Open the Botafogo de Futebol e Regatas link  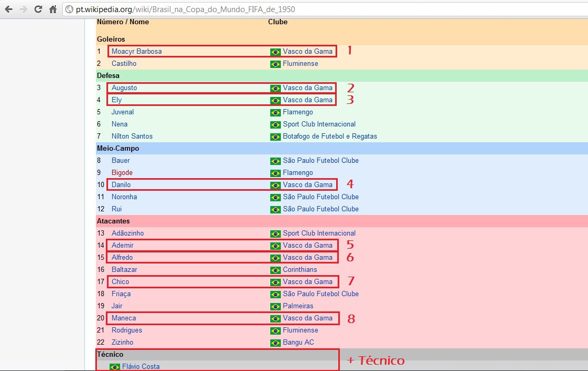tap(330, 136)
